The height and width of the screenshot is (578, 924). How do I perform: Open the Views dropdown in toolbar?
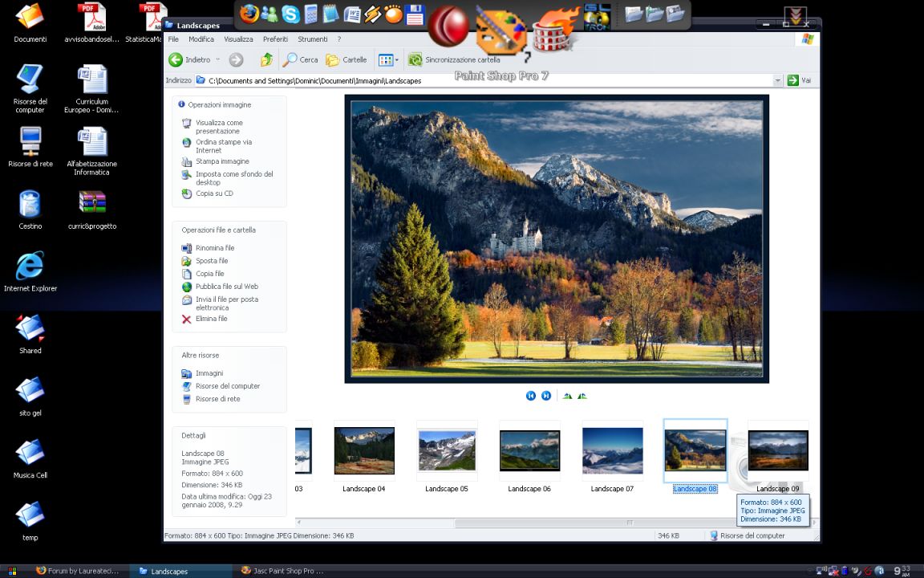(x=388, y=59)
